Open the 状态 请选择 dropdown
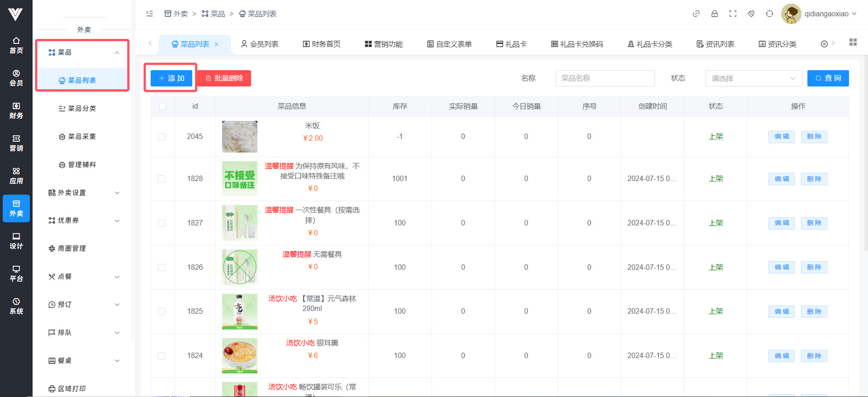This screenshot has width=868, height=397. [753, 78]
